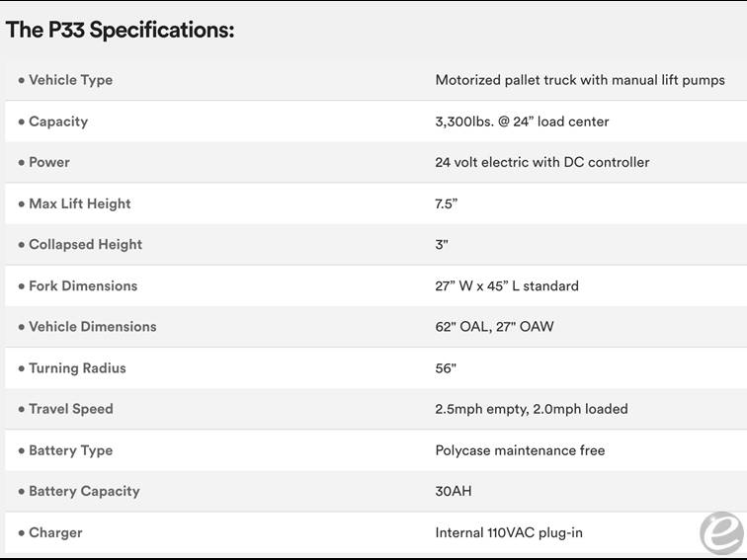
Task: Click the Capacity row label
Action: tap(57, 121)
